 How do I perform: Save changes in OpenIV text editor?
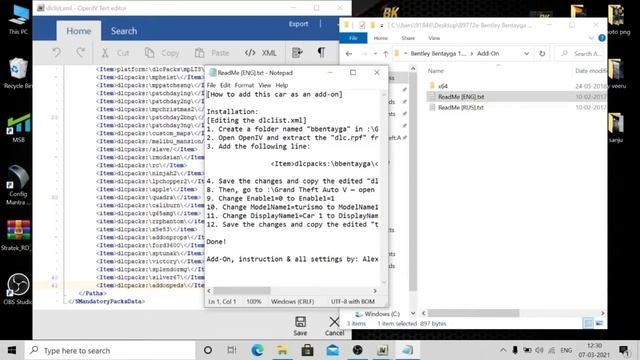point(300,326)
